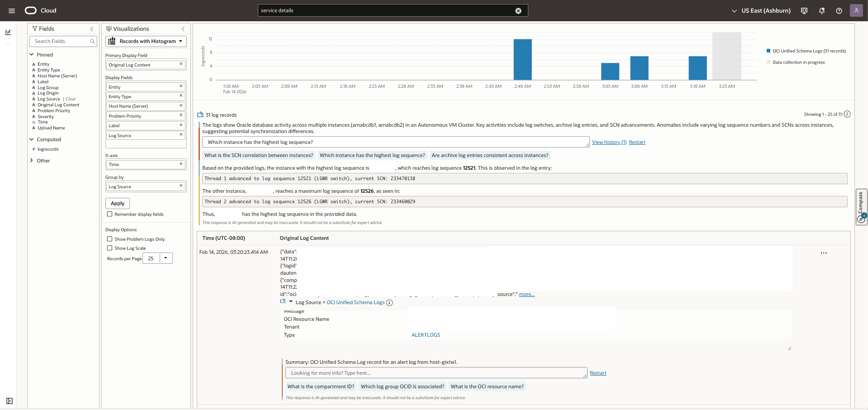Collapse the Computed fields section

pyautogui.click(x=32, y=139)
